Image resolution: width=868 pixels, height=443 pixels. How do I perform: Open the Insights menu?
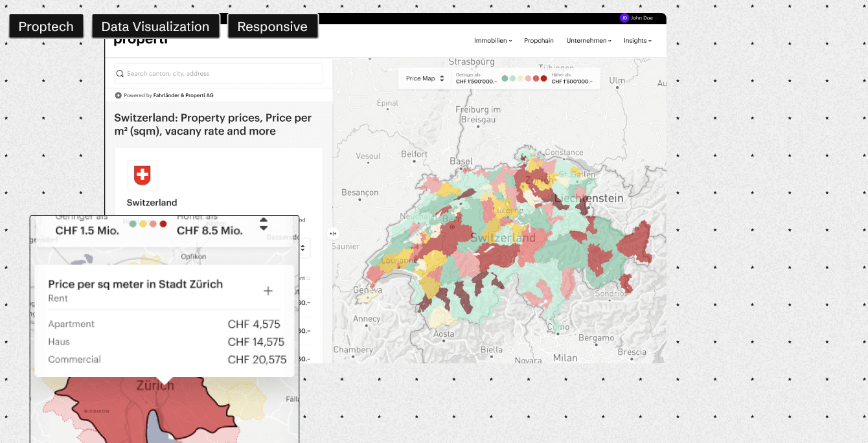coord(637,41)
